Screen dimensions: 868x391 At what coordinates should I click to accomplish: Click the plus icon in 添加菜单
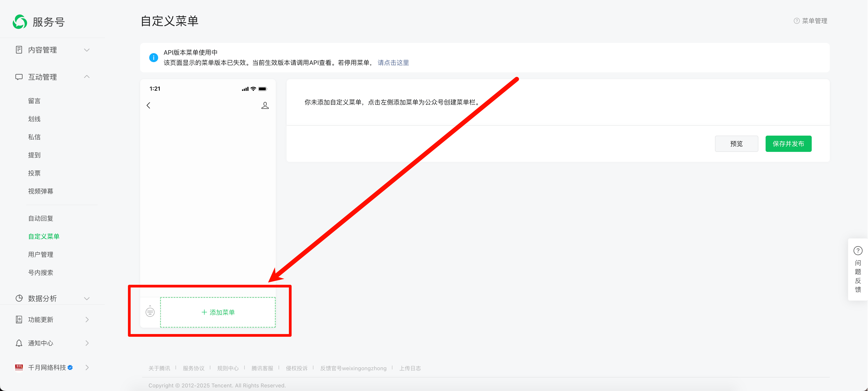(204, 312)
